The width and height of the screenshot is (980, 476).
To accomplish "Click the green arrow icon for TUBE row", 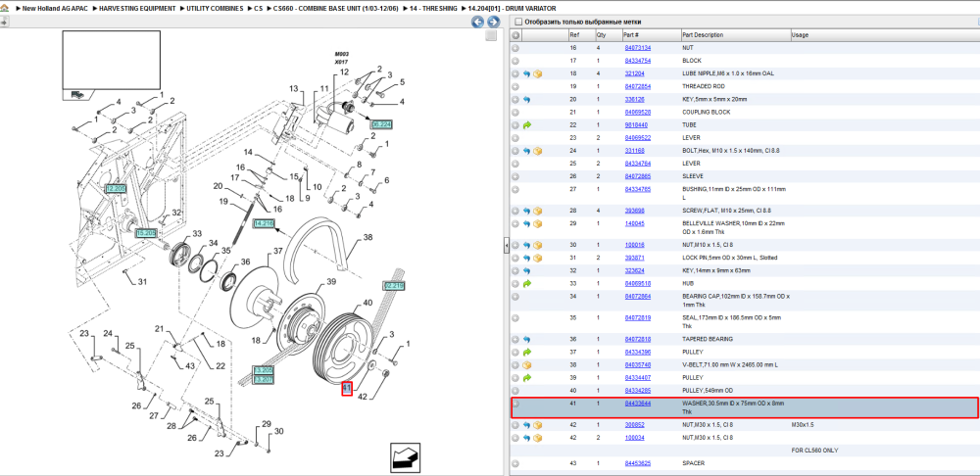I will [527, 125].
